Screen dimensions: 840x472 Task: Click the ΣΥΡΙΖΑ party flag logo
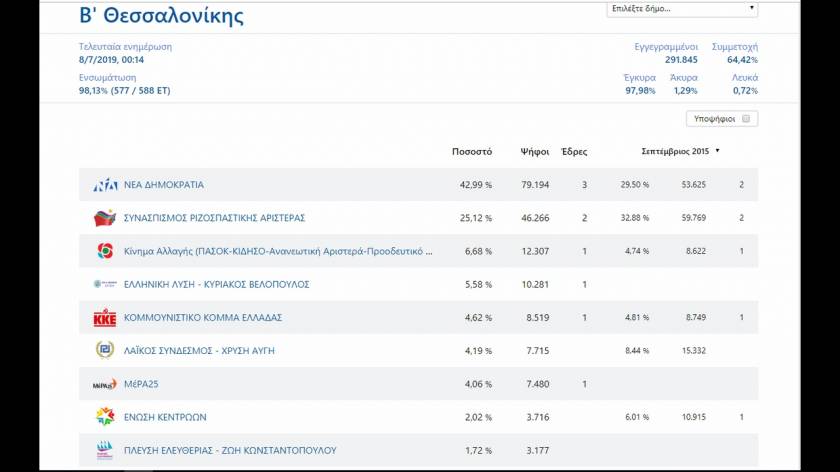coord(105,218)
